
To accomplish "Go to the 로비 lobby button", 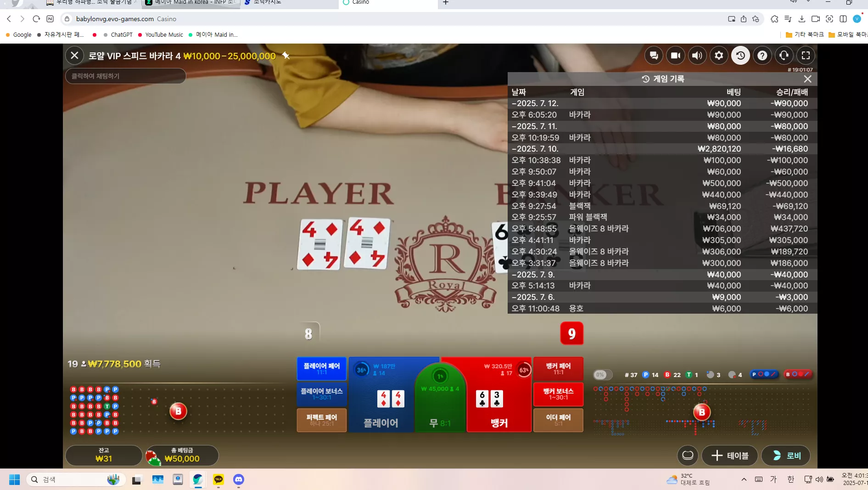I will tap(786, 455).
